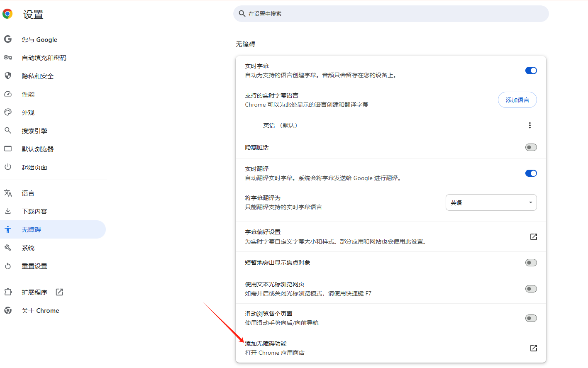Click the key icon for 自动填充和密码

(8, 57)
